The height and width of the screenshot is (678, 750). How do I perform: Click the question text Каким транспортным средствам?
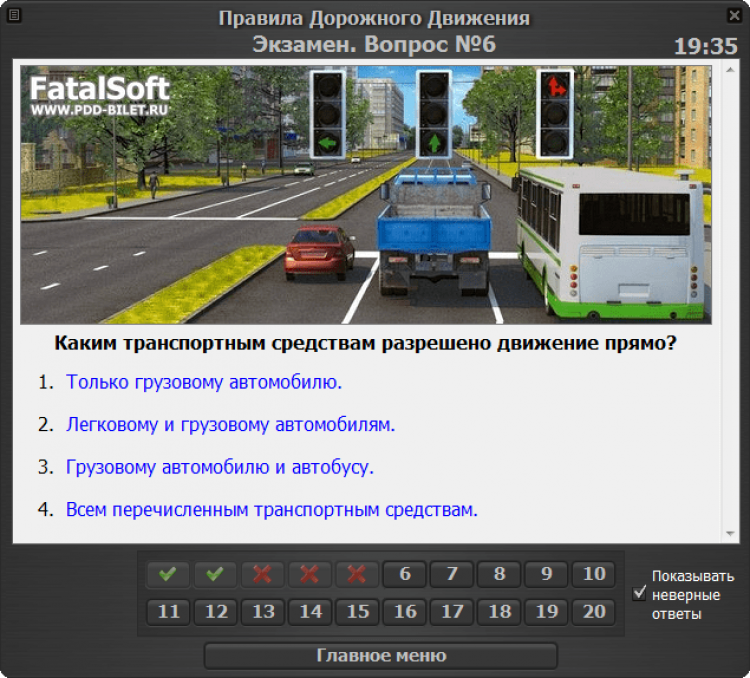[x=365, y=343]
